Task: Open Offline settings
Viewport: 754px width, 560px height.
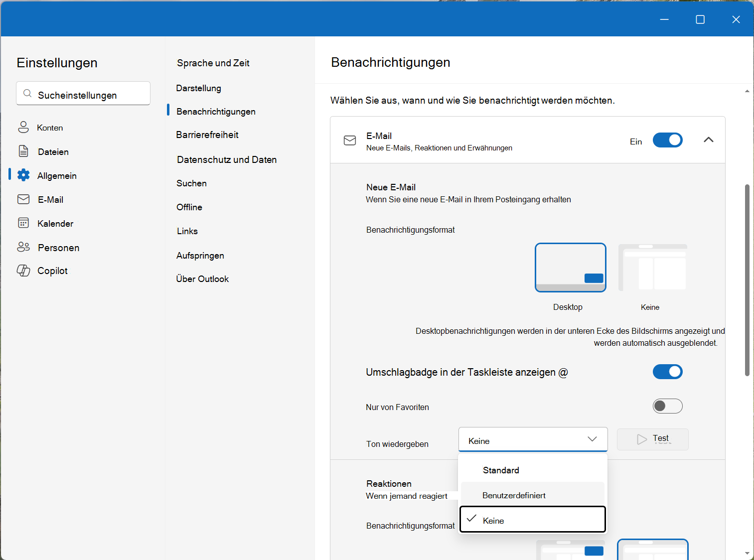Action: [x=189, y=207]
